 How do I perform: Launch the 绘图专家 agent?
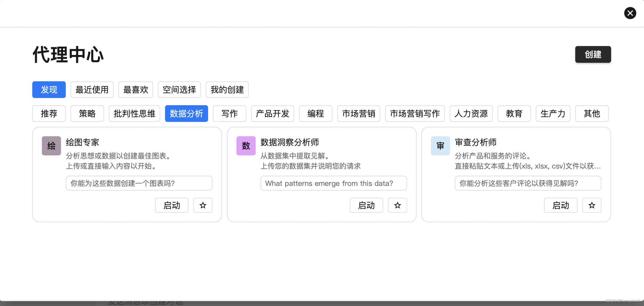172,205
